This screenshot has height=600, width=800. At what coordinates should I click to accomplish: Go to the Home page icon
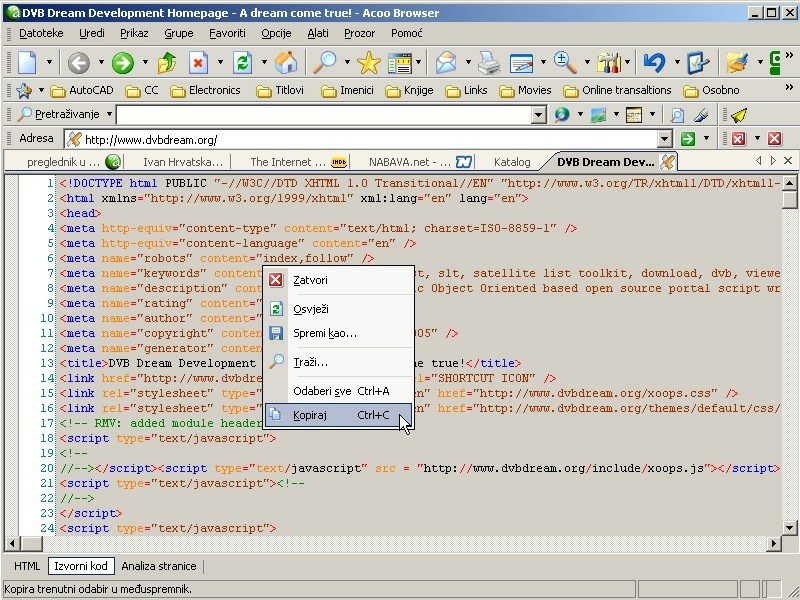pos(286,63)
